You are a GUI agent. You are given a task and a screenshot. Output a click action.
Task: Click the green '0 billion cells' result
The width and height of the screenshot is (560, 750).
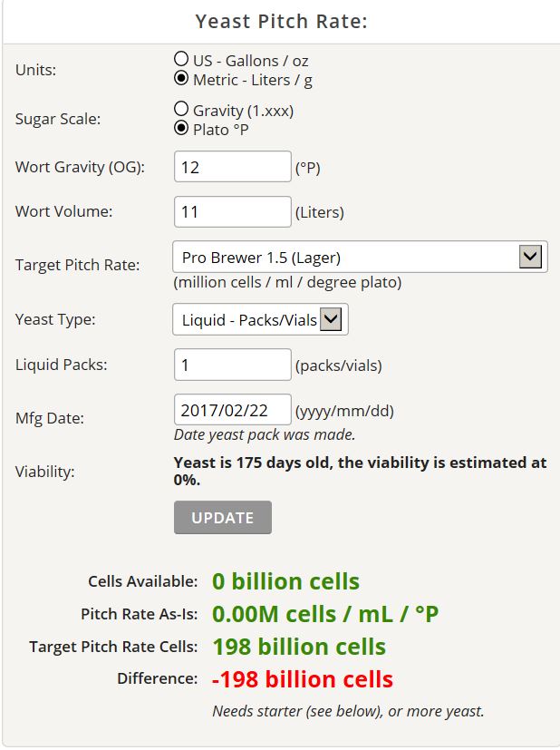tap(285, 581)
